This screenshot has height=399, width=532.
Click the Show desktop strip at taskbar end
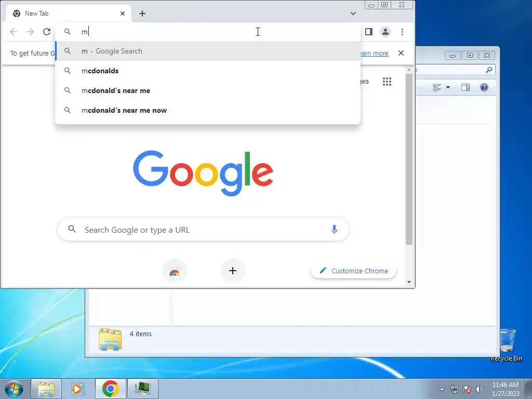(x=528, y=389)
